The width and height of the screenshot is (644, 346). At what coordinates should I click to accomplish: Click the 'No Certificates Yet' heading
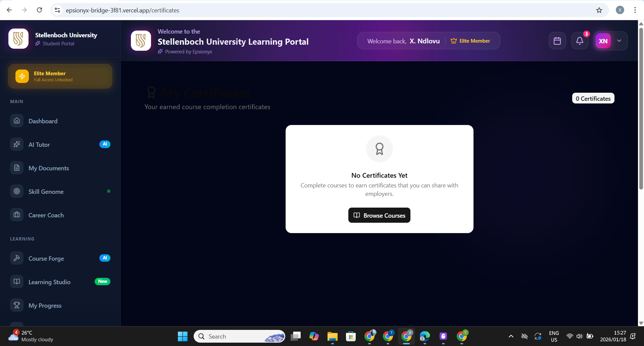click(379, 175)
